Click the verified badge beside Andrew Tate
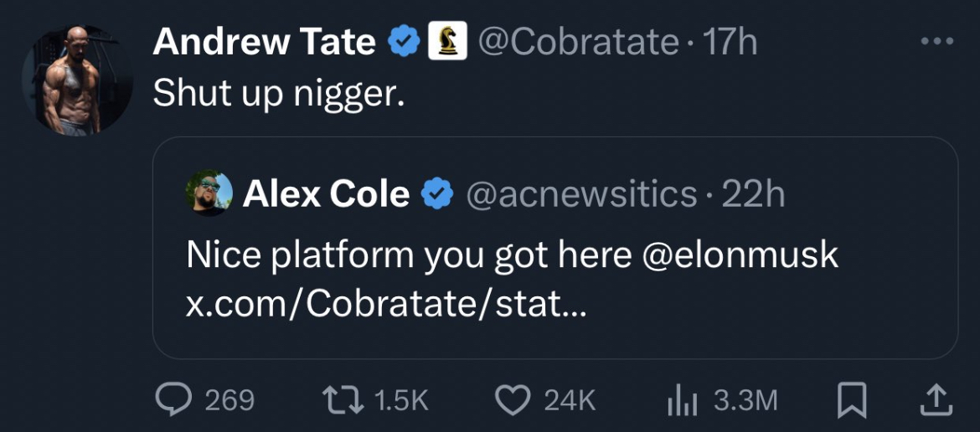Screen dimensions: 980x432 [404, 41]
